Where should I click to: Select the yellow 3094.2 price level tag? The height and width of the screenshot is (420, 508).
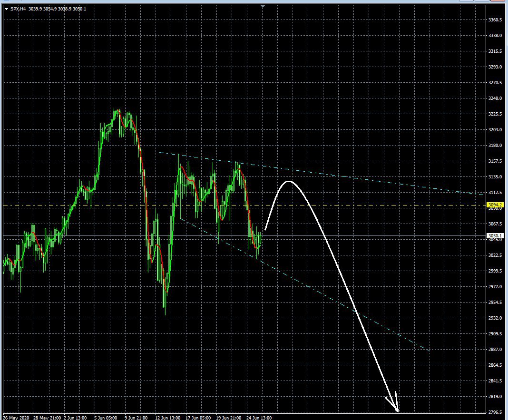tap(495, 205)
